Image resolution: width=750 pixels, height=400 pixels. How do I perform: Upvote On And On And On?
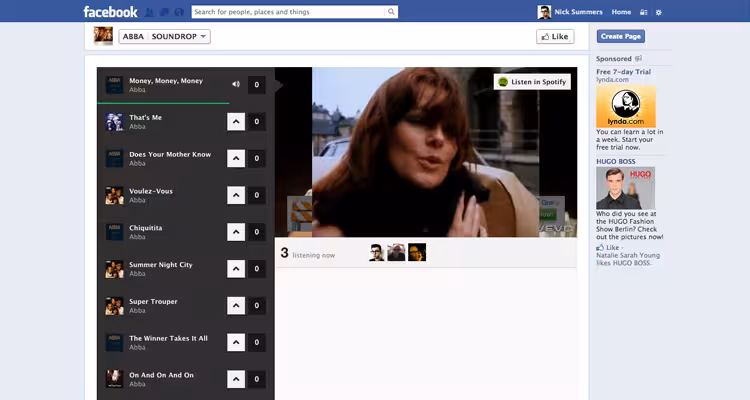coord(236,379)
